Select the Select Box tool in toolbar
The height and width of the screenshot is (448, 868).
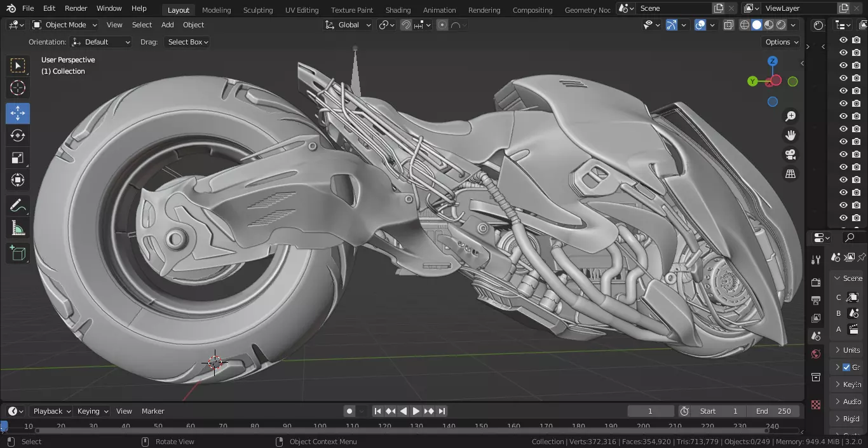(x=18, y=65)
